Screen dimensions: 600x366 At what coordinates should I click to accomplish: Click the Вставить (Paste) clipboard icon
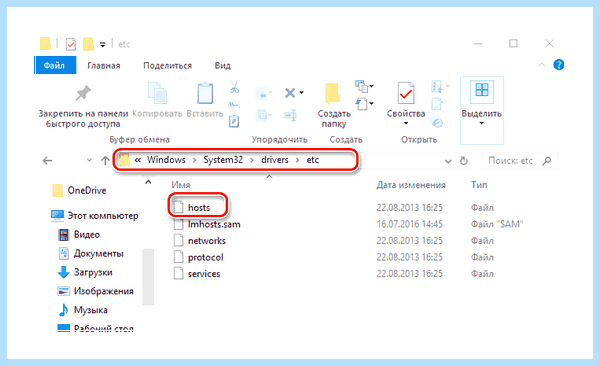pos(205,93)
